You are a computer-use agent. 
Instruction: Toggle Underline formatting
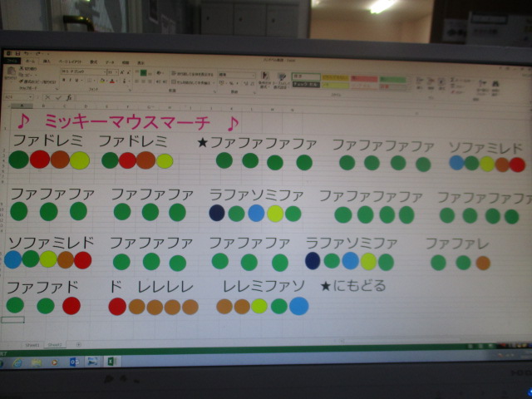[76, 80]
